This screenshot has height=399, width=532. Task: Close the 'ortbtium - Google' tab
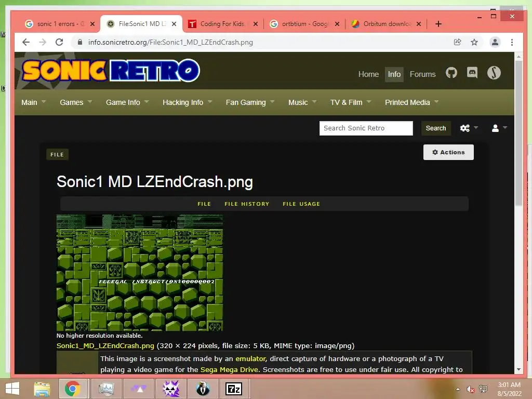(x=337, y=24)
